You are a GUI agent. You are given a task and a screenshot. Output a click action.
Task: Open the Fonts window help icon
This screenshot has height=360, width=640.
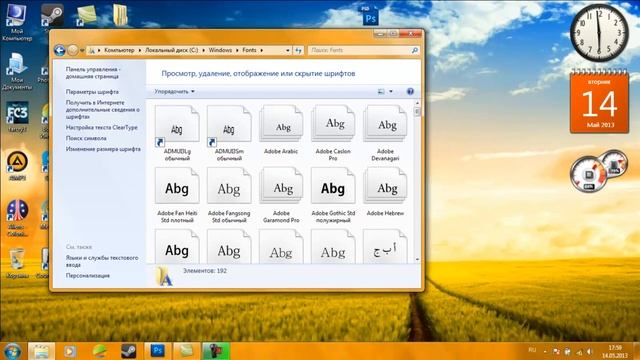[x=410, y=91]
